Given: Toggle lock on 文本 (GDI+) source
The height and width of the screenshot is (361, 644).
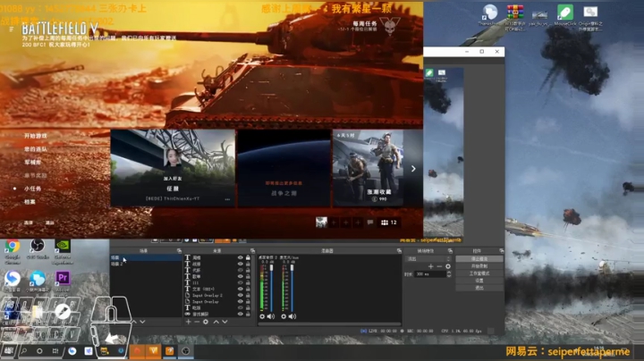Looking at the screenshot, I should click(x=248, y=289).
